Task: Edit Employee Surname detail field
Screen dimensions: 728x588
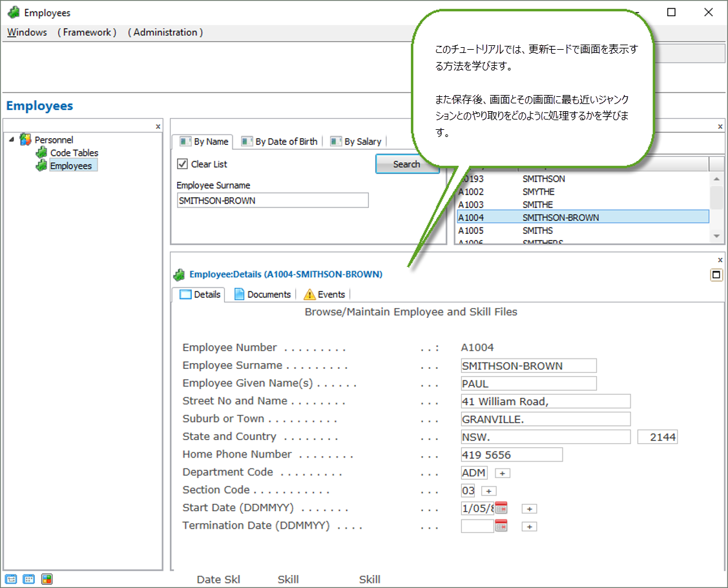Action: point(529,366)
